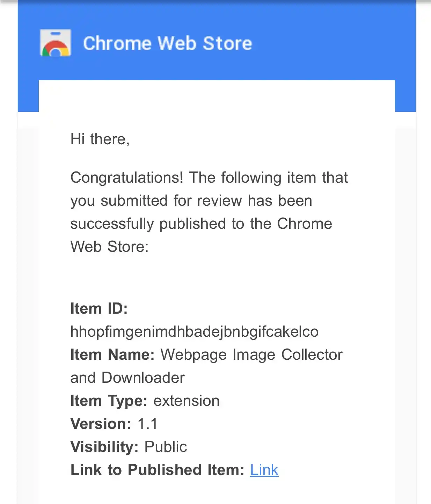Open the Link to the published item
The height and width of the screenshot is (504, 431).
[264, 470]
